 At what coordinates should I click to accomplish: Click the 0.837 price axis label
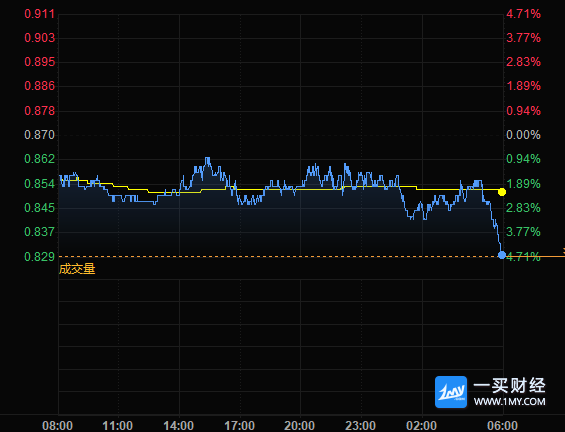tap(39, 232)
